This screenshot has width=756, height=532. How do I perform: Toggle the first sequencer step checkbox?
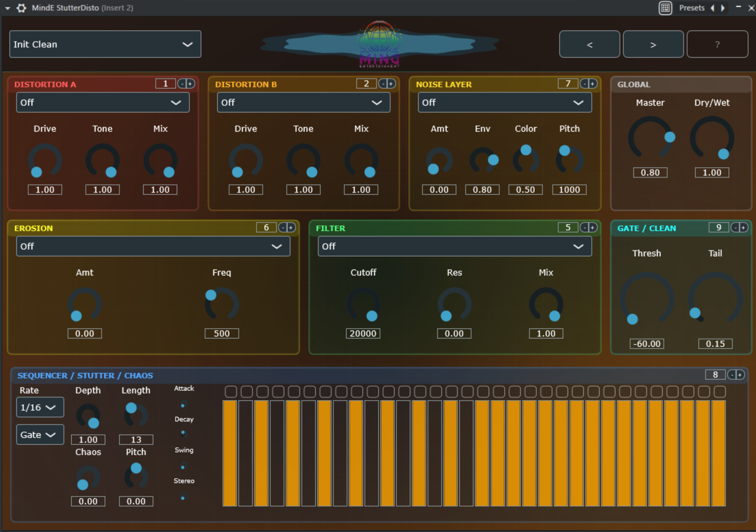[231, 391]
